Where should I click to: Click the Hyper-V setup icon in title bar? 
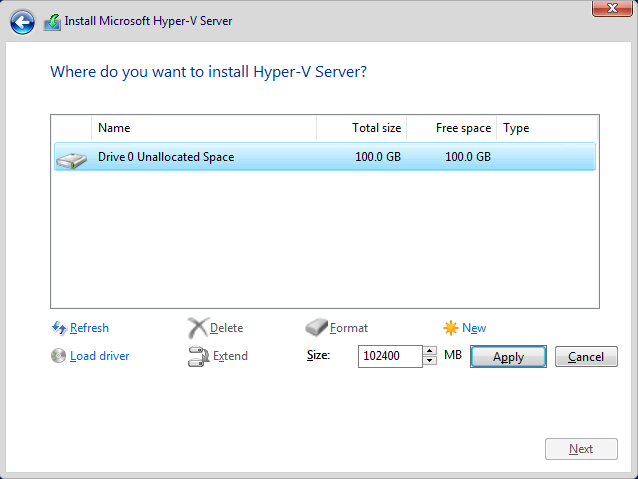coord(52,21)
